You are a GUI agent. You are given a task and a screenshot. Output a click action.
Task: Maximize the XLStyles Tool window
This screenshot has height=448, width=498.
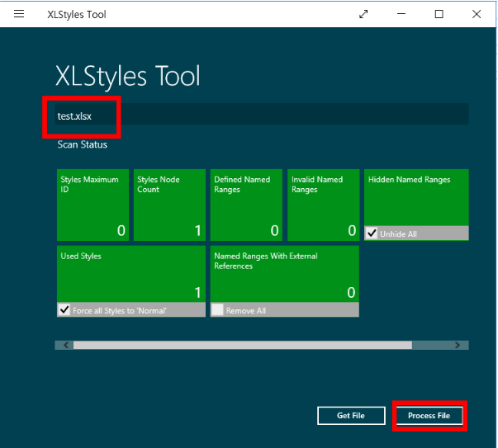pos(439,14)
